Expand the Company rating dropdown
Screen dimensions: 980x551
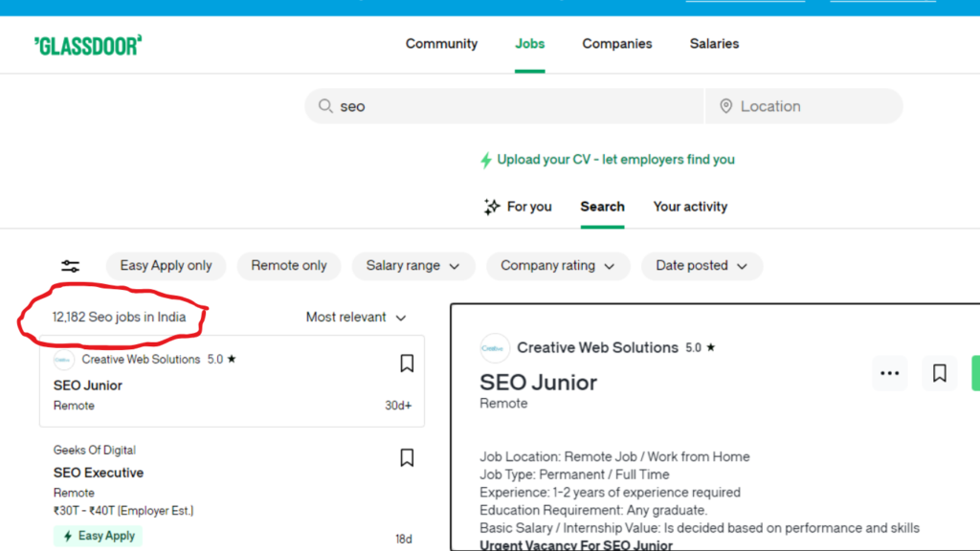(558, 266)
